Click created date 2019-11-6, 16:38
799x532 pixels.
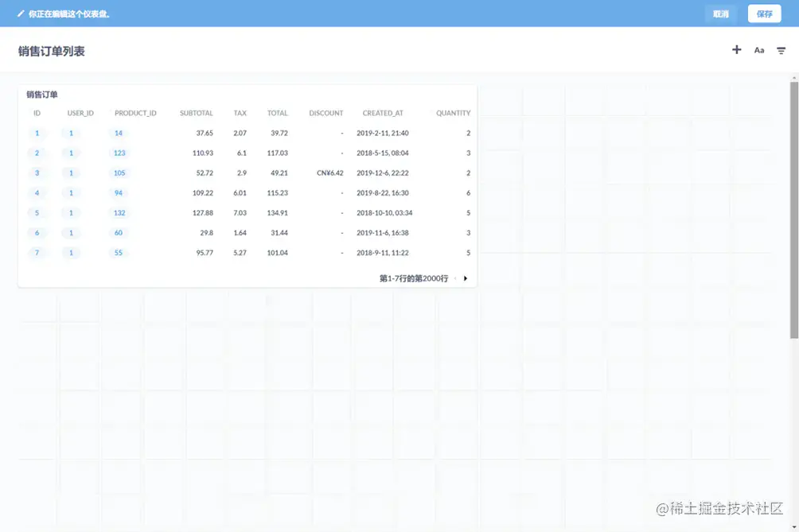383,233
